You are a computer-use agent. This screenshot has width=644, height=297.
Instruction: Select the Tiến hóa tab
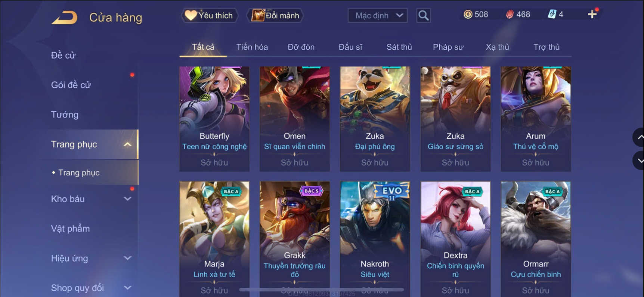pos(252,47)
